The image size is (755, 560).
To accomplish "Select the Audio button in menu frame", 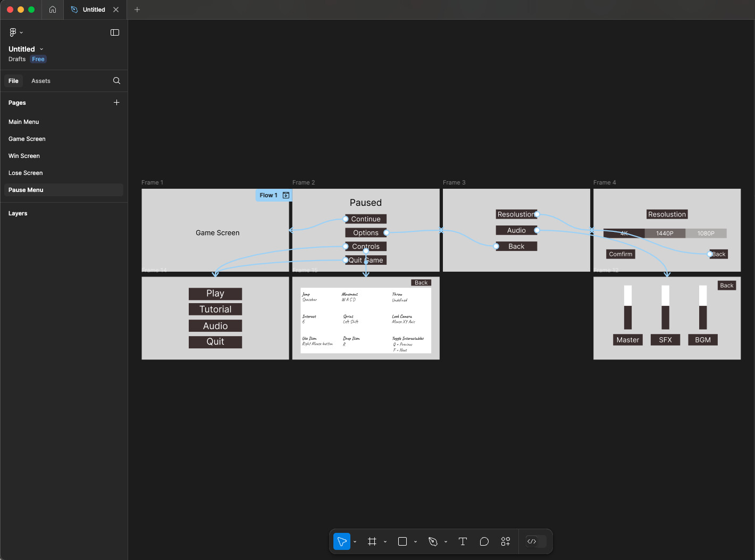I will click(x=215, y=326).
